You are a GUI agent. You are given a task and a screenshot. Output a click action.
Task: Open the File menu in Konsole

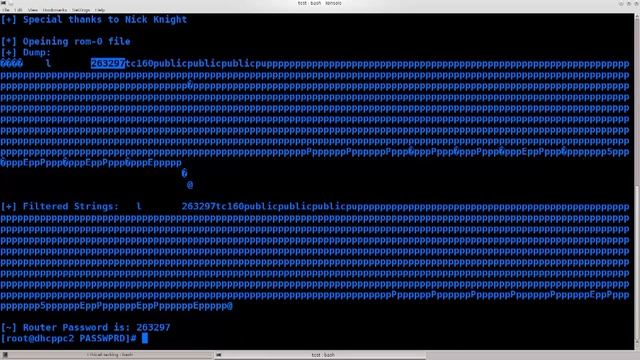tap(6, 10)
